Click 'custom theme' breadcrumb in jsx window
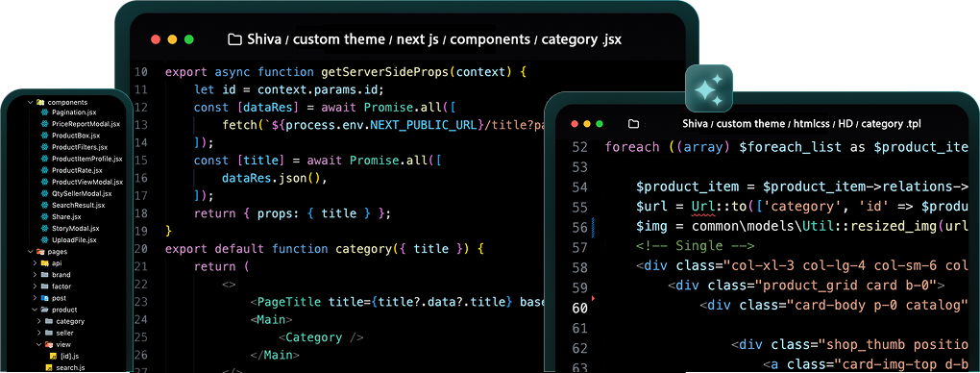Viewport: 980px width, 373px height. 339,39
